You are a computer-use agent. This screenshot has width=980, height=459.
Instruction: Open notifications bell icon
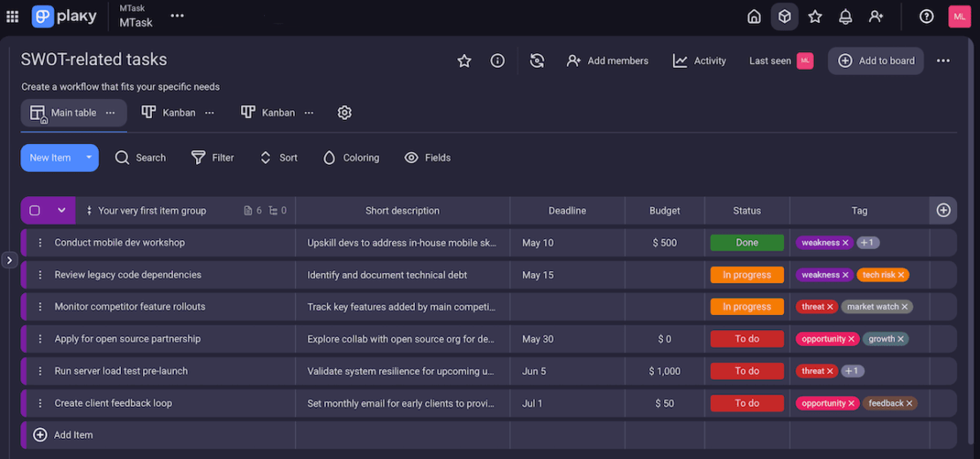(x=845, y=16)
